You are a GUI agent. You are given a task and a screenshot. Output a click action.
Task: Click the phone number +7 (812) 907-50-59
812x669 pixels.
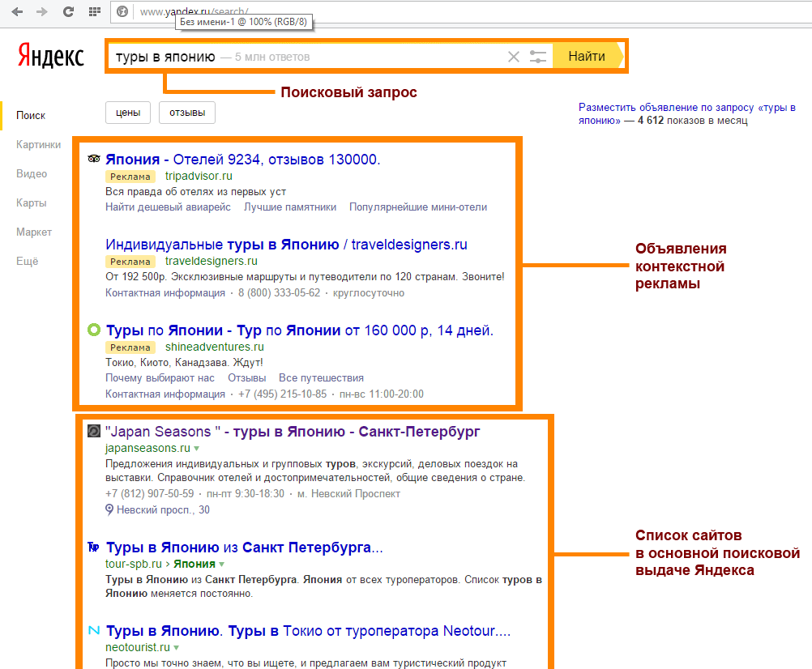coord(150,493)
